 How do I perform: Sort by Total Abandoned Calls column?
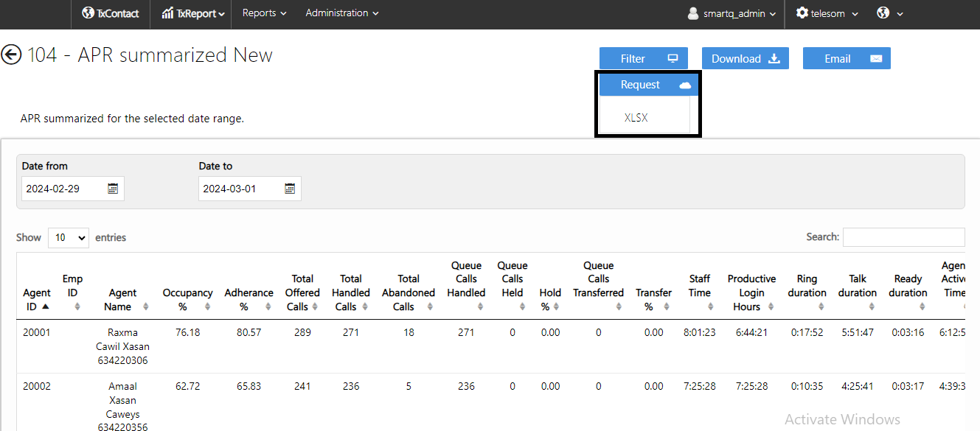coord(409,293)
